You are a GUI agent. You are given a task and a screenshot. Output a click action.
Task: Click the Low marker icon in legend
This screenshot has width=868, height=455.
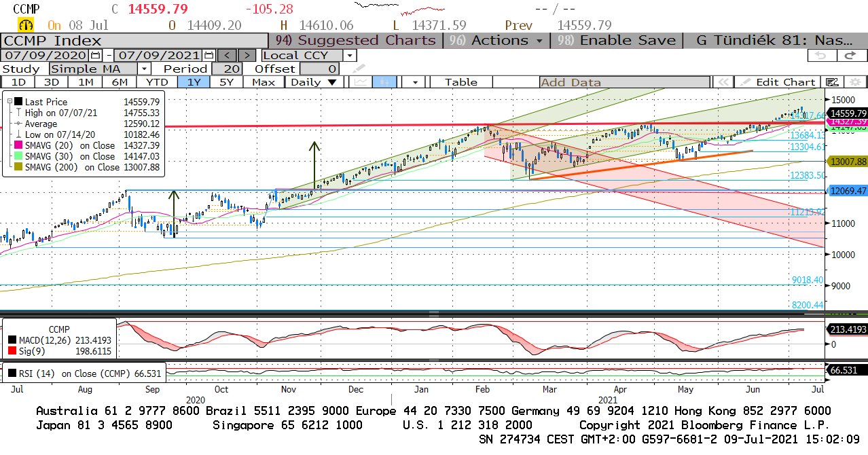pos(18,134)
